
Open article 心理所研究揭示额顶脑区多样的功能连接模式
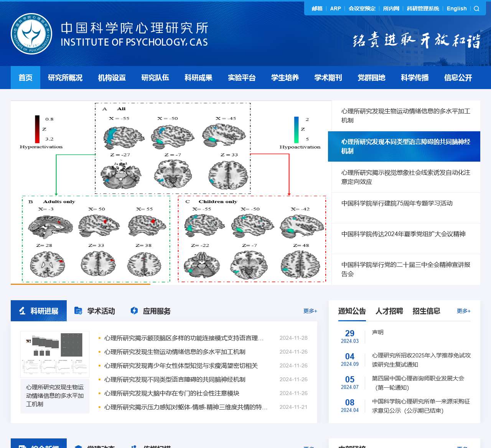(184, 338)
